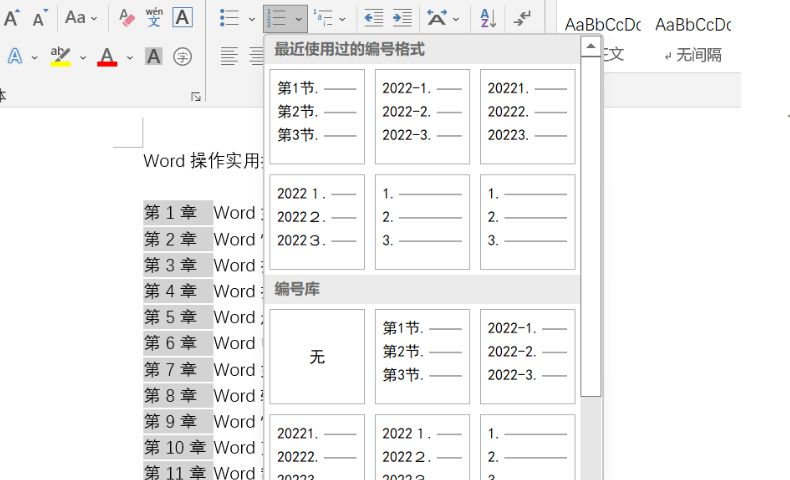The height and width of the screenshot is (480, 790).
Task: Click the Bullets list icon
Action: pyautogui.click(x=229, y=18)
